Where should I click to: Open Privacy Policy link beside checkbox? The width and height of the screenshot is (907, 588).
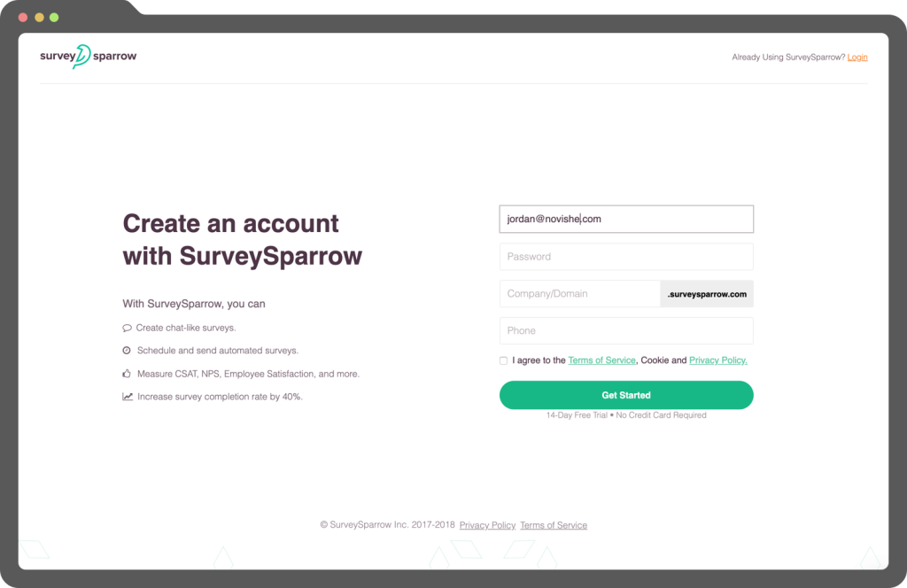coord(717,360)
